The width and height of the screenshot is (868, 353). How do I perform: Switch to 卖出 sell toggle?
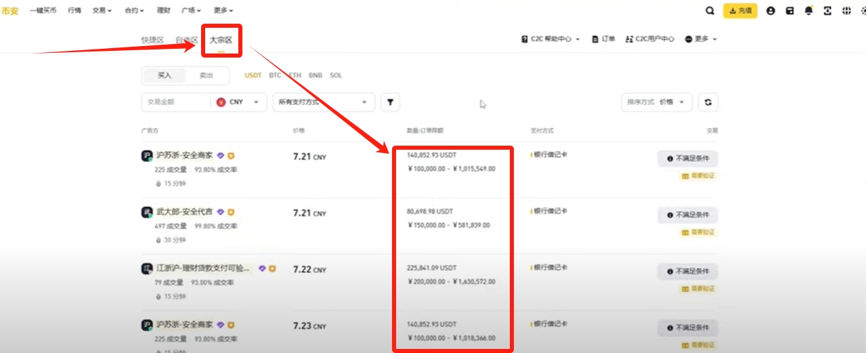tap(206, 76)
